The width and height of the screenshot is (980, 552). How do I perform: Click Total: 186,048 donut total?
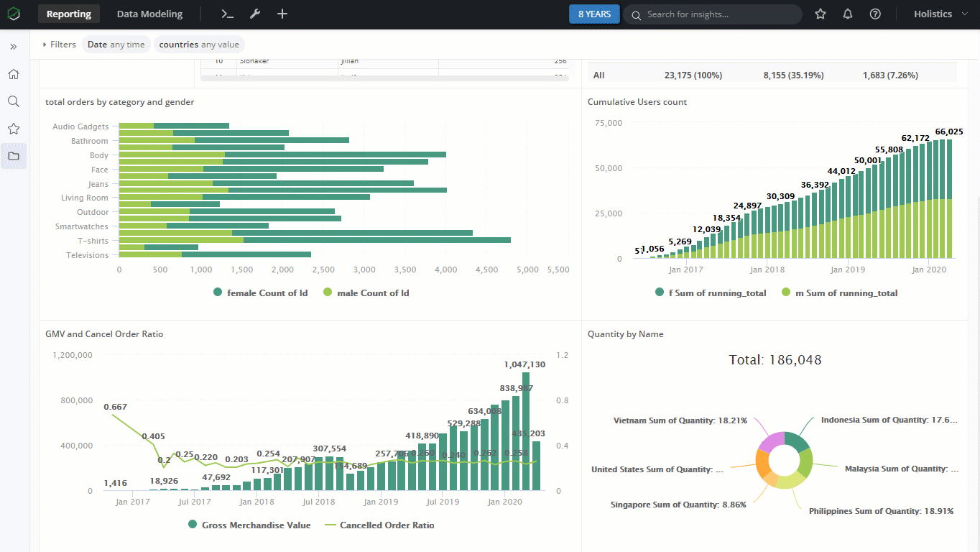pyautogui.click(x=775, y=359)
